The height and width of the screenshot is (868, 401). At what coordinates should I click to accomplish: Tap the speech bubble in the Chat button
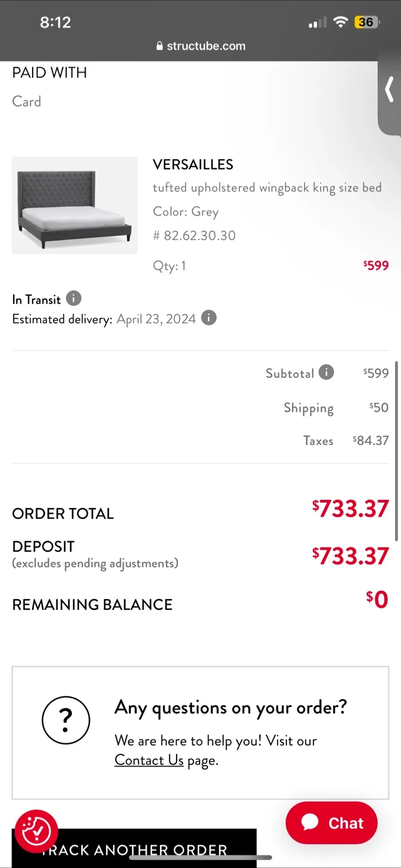click(x=310, y=822)
